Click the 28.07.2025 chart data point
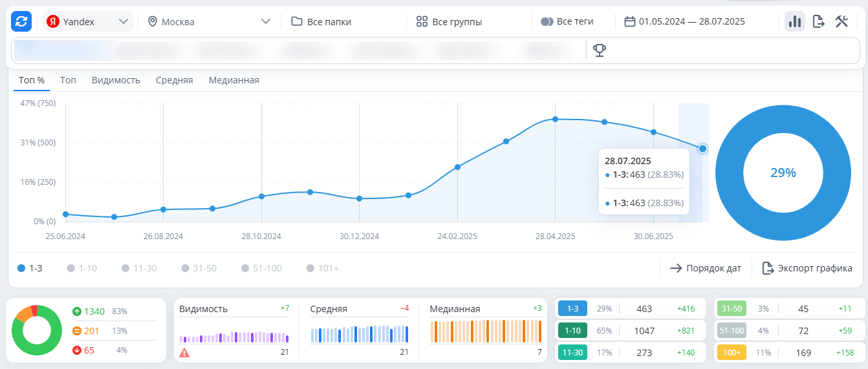 point(702,149)
